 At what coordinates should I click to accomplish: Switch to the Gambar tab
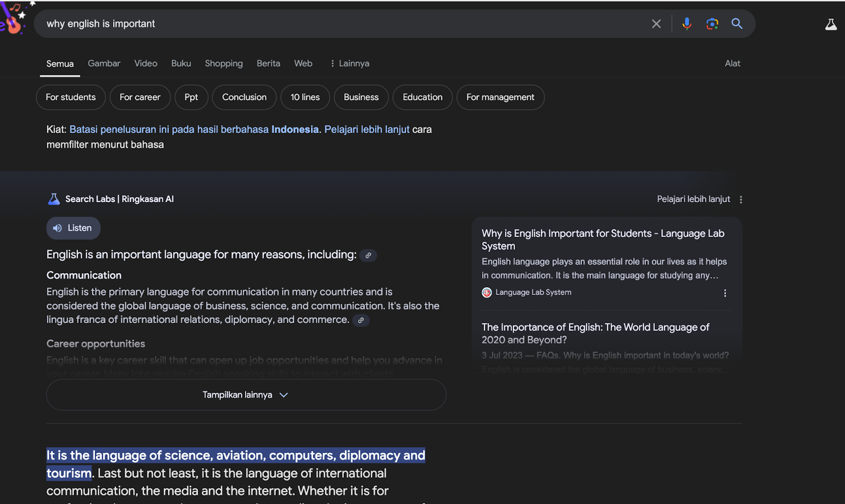click(x=104, y=63)
